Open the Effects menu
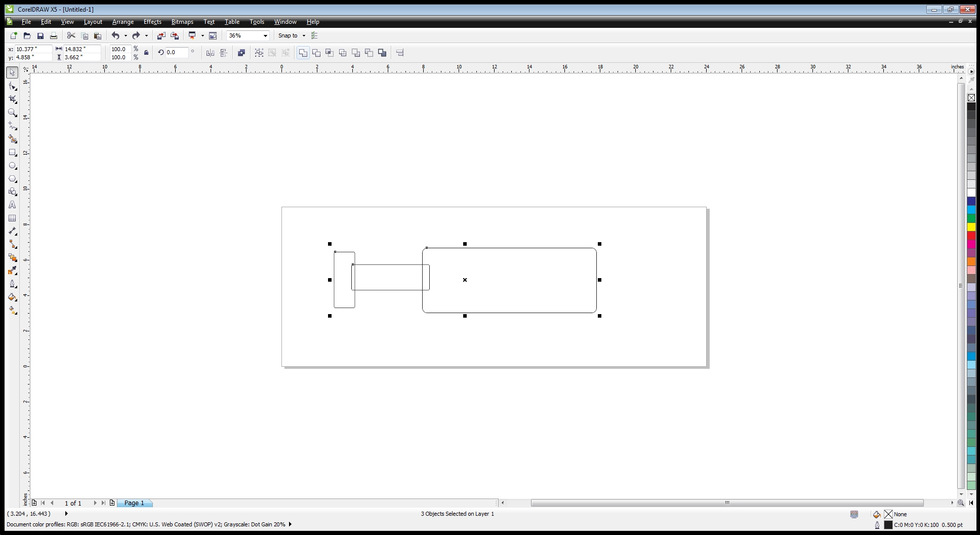This screenshot has height=535, width=980. pyautogui.click(x=152, y=22)
